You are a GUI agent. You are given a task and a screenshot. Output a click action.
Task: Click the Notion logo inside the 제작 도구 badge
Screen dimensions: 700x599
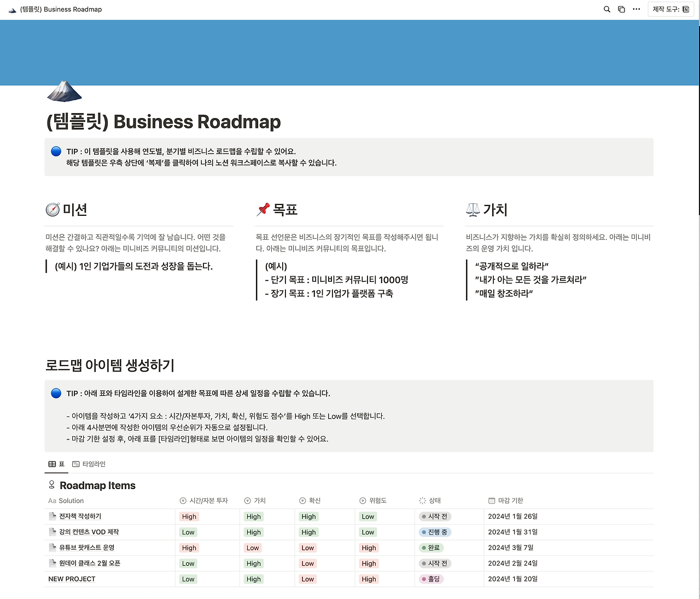pos(687,9)
